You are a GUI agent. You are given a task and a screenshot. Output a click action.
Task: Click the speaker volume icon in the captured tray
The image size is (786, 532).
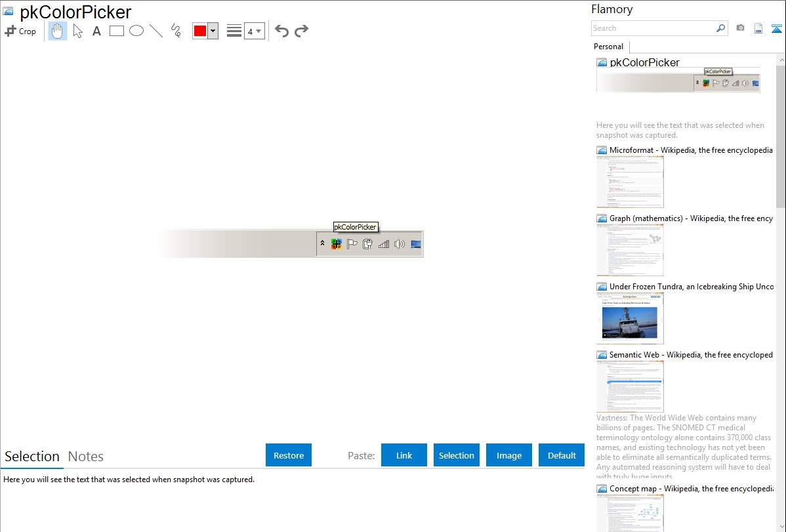coord(400,244)
